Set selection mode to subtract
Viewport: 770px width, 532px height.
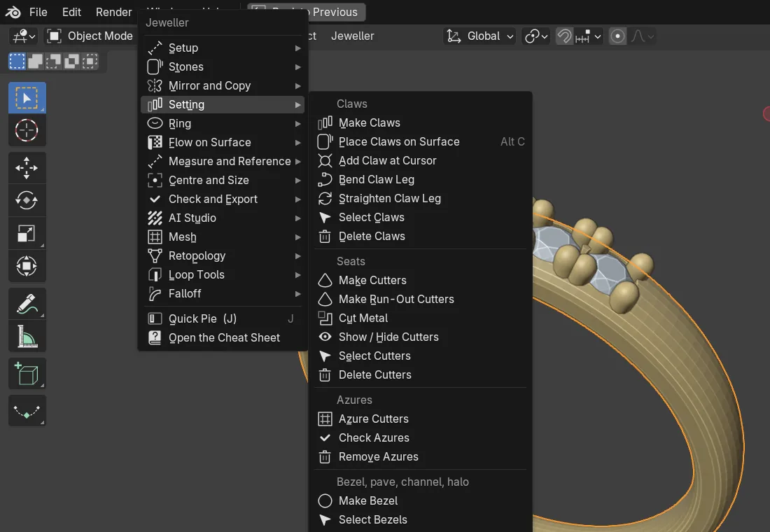[53, 62]
